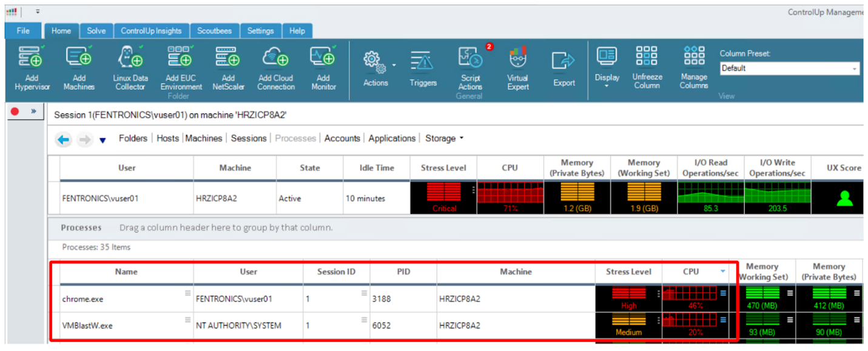The width and height of the screenshot is (868, 351).
Task: Switch to the Settings tab
Action: point(260,31)
